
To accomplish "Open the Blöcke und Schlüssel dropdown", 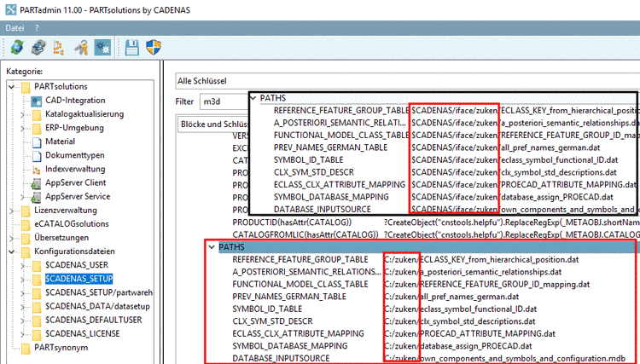I will 215,124.
